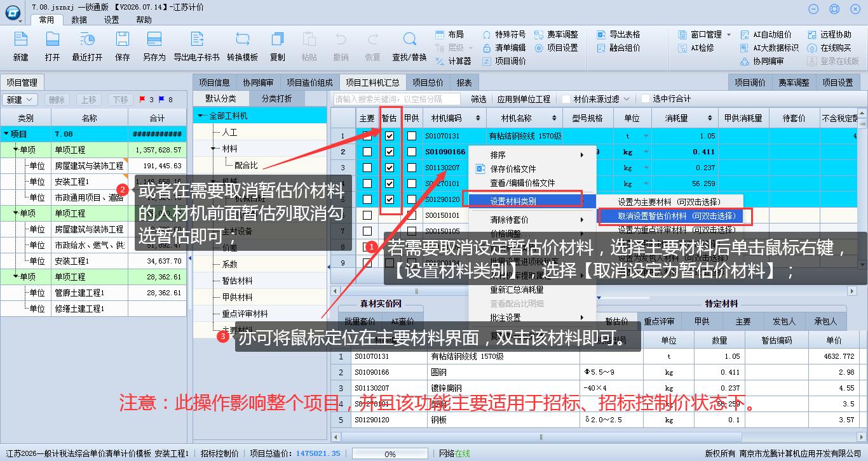Enable 选中行合计 checkbox
868x461 pixels.
point(646,99)
